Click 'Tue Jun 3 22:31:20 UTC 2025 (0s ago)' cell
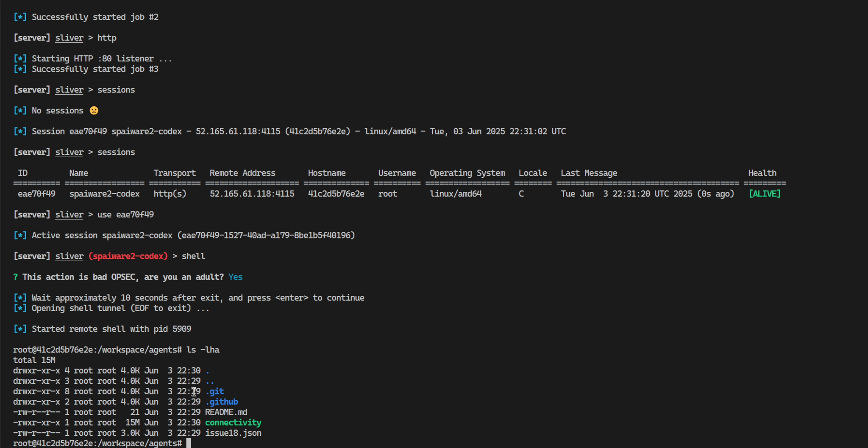 647,194
